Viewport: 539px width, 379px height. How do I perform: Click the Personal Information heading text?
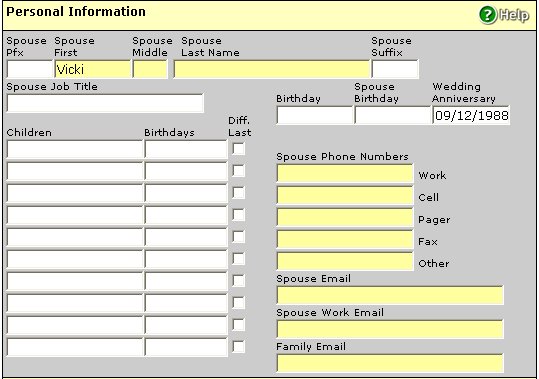[76, 12]
